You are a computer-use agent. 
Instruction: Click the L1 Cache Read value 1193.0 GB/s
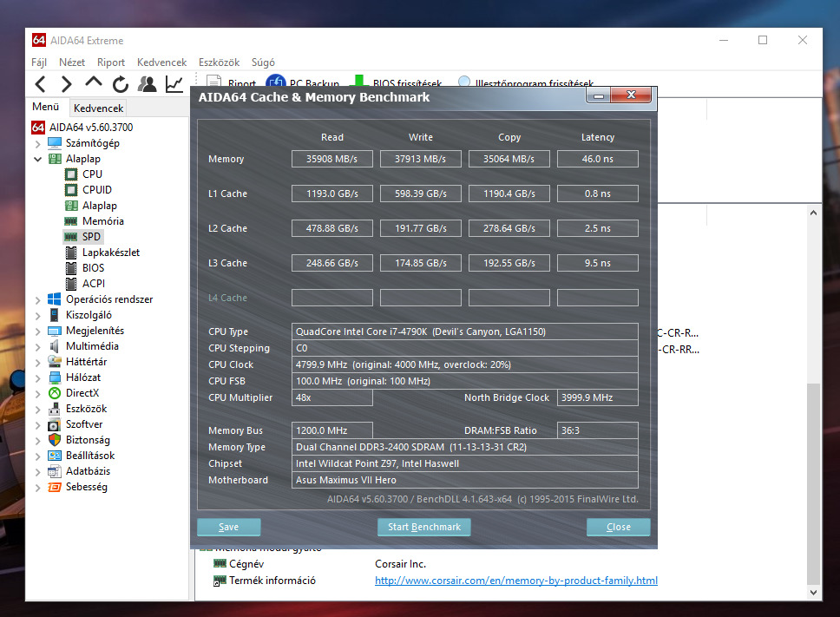point(332,194)
